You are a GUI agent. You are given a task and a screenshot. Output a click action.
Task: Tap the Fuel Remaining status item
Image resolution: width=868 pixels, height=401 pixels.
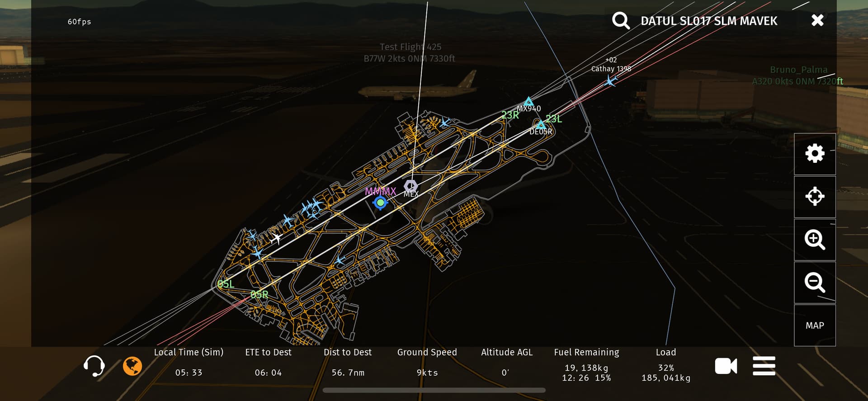click(586, 365)
